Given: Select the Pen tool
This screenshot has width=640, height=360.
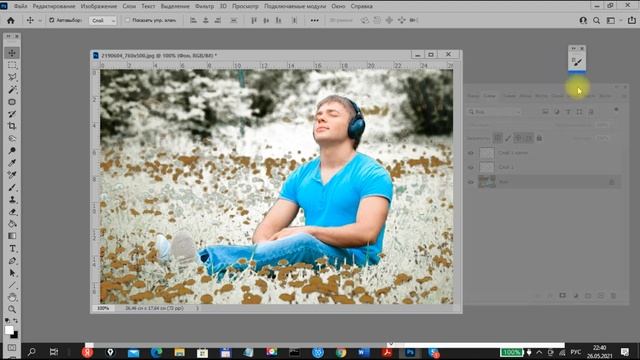Looking at the screenshot, I should coord(12,260).
